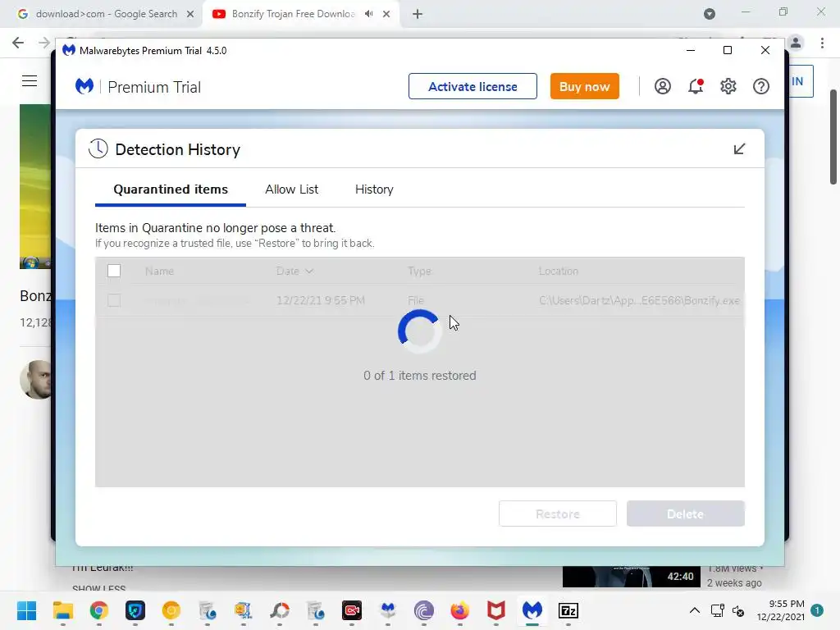This screenshot has height=630, width=840.
Task: Select the Quarantined items tab
Action: (x=171, y=189)
